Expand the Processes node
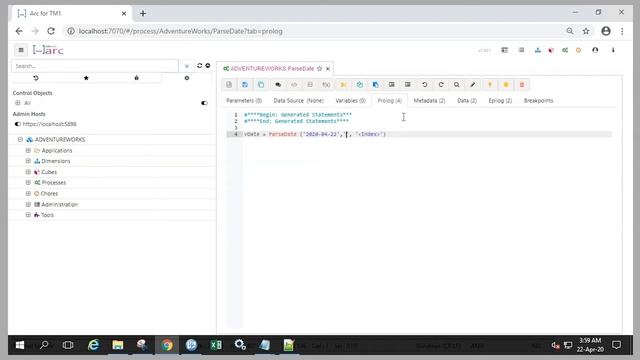This screenshot has height=360, width=640. click(x=28, y=183)
